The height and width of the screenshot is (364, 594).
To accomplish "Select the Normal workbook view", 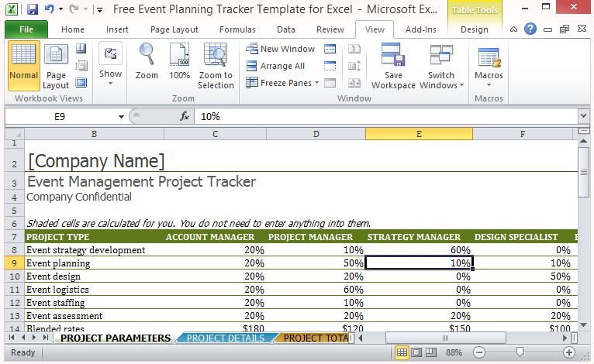I will pos(23,66).
